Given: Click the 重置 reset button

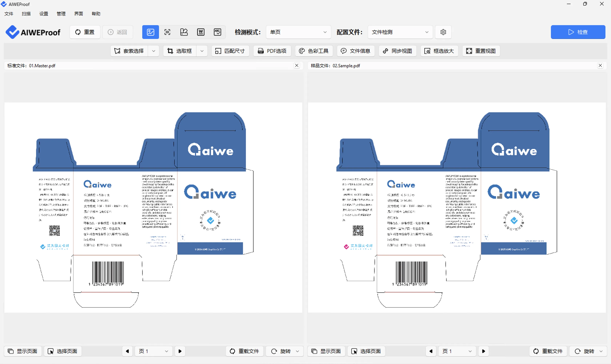Looking at the screenshot, I should point(85,32).
